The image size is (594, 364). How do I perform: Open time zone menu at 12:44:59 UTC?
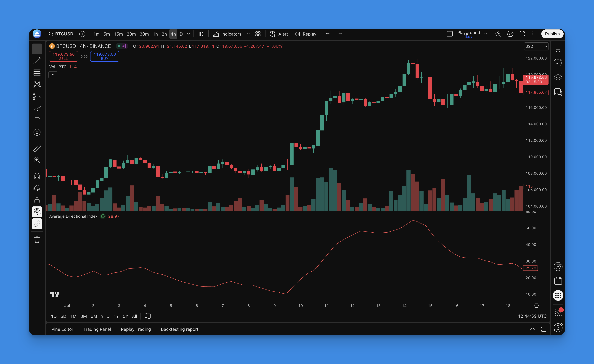pos(532,316)
